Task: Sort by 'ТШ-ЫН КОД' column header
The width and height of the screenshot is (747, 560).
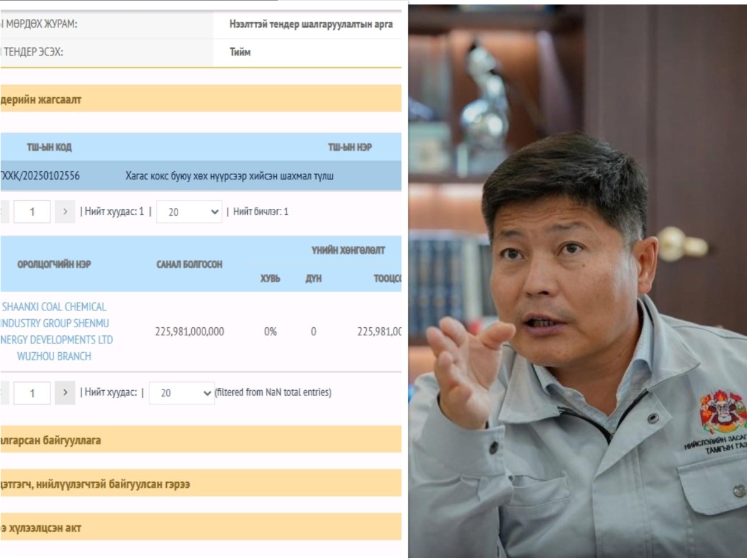Action: click(x=49, y=147)
